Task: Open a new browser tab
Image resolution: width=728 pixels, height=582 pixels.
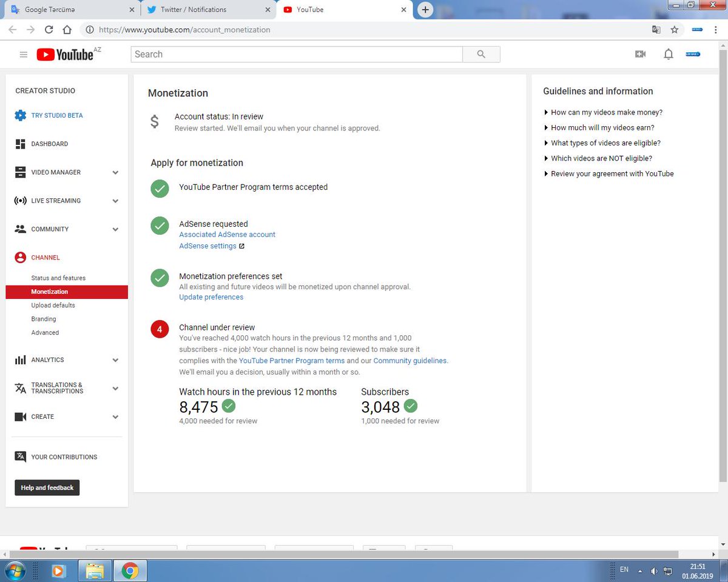Action: point(426,10)
